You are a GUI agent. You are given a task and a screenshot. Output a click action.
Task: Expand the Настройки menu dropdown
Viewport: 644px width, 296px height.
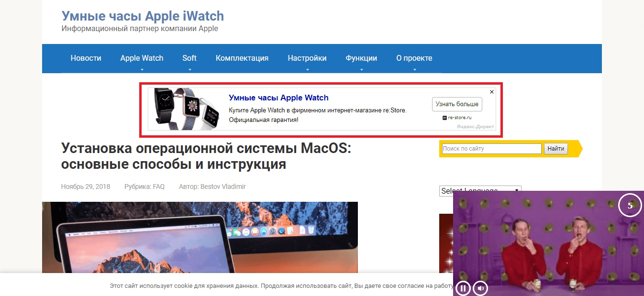click(307, 70)
